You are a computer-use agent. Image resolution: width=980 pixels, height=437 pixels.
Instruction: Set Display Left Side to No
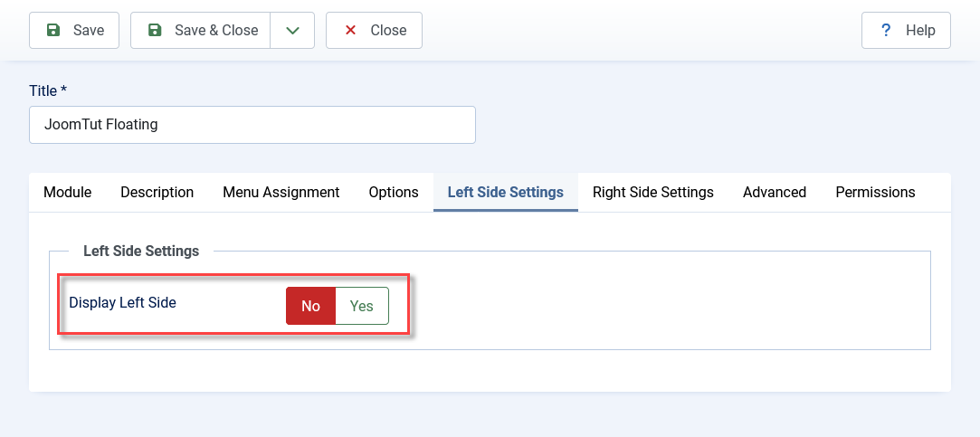310,306
